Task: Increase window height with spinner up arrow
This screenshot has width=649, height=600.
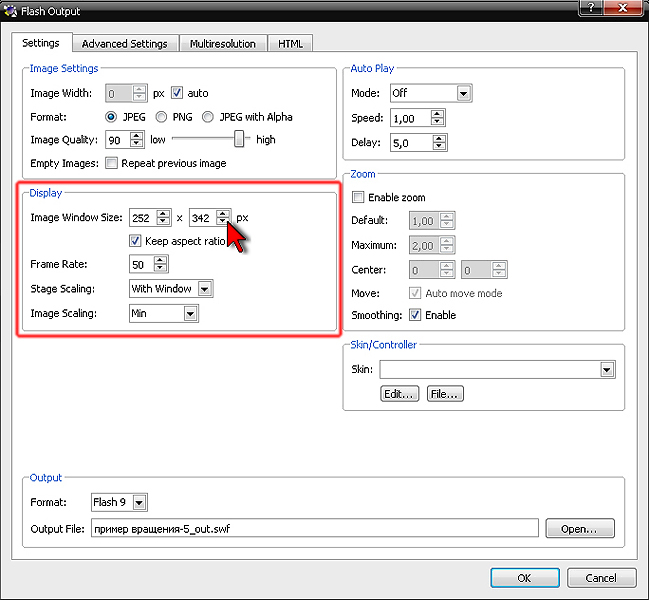Action: [223, 214]
